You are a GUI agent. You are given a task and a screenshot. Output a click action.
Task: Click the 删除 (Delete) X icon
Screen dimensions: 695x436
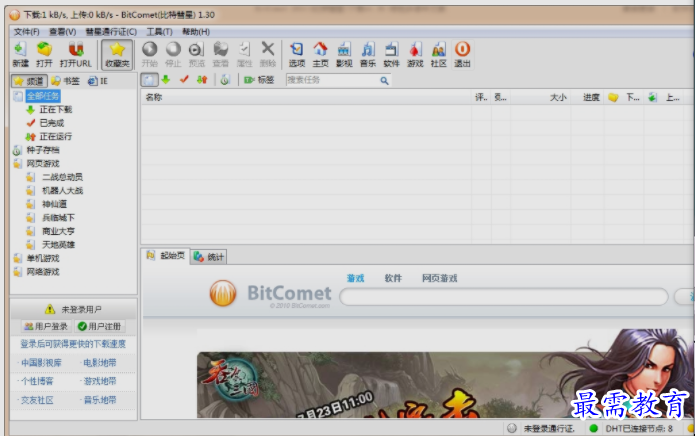pyautogui.click(x=268, y=54)
